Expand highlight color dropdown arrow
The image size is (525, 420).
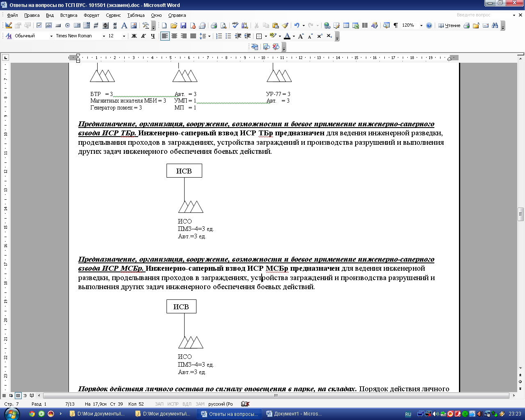pos(280,36)
